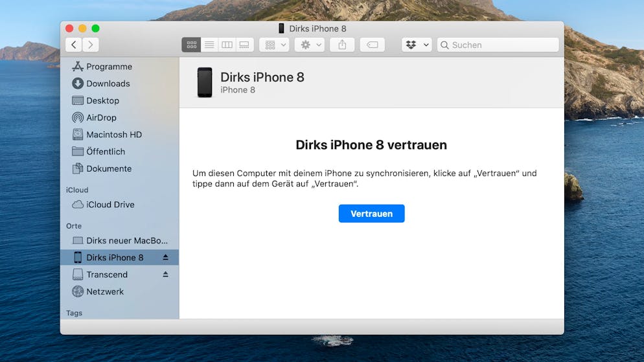
Task: Open Netzwerk in the sidebar
Action: click(119, 291)
